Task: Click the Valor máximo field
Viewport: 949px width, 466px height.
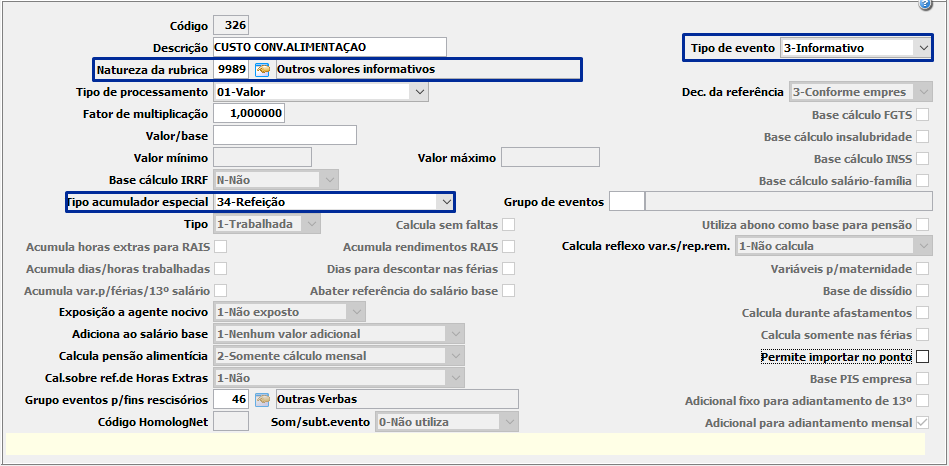Action: (x=550, y=157)
